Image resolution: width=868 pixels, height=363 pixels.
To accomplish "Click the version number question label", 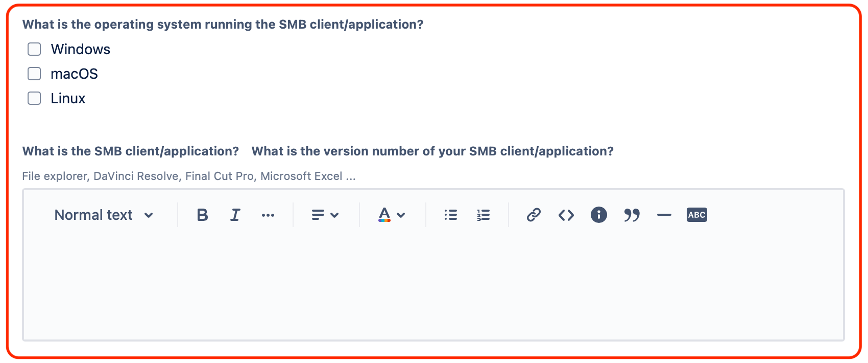I will click(x=432, y=151).
